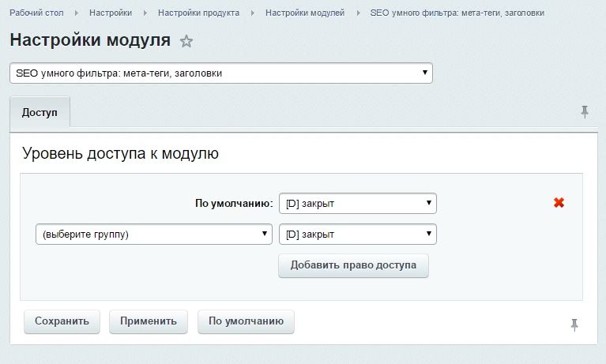
Task: Open the group's access level '[D] закрыт' dropdown
Action: (x=358, y=235)
